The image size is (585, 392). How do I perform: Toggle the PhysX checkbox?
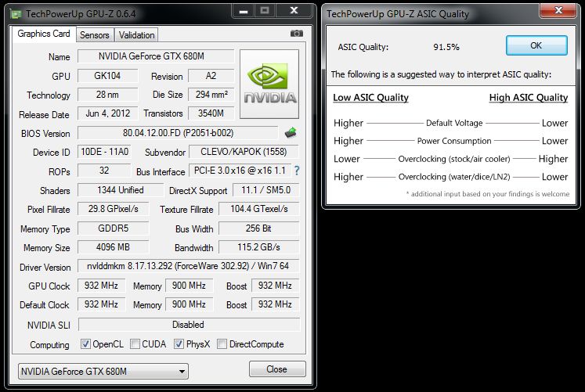[x=179, y=344]
